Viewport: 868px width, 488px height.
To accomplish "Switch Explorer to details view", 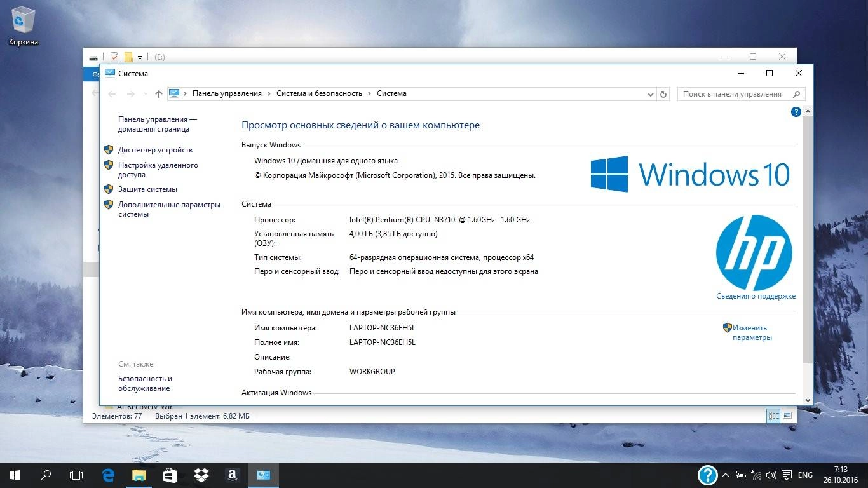I will [773, 416].
